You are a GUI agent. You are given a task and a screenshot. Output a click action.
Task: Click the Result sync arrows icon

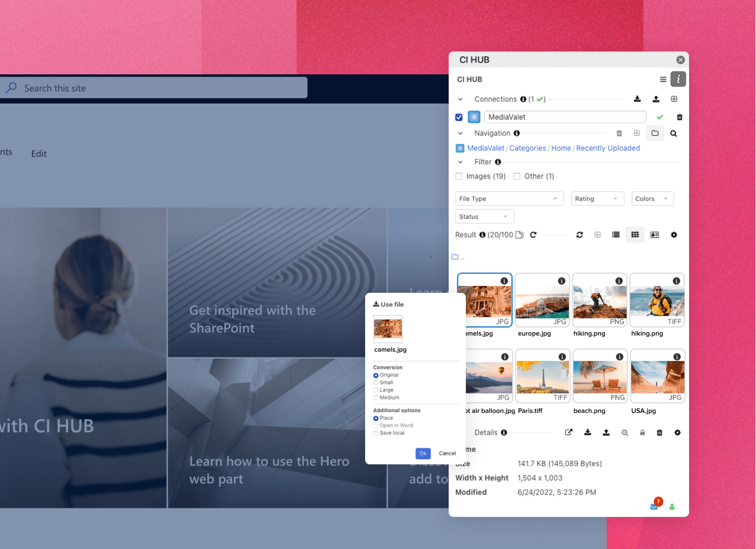pos(580,235)
